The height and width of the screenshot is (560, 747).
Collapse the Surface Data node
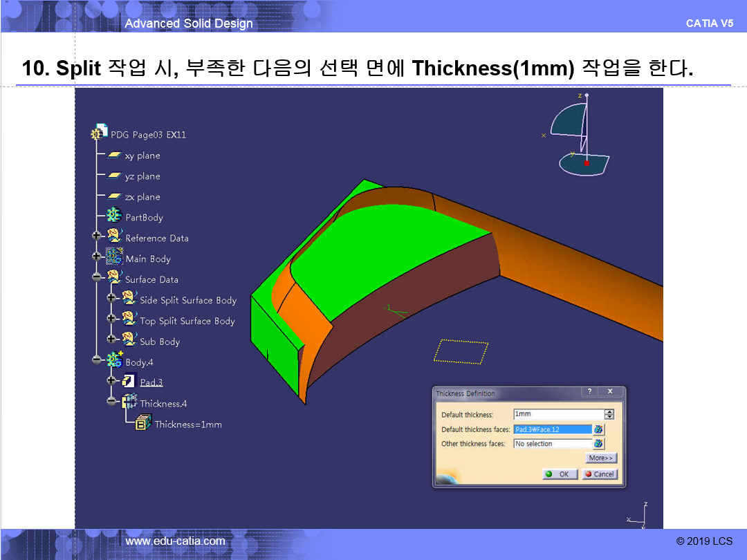96,278
